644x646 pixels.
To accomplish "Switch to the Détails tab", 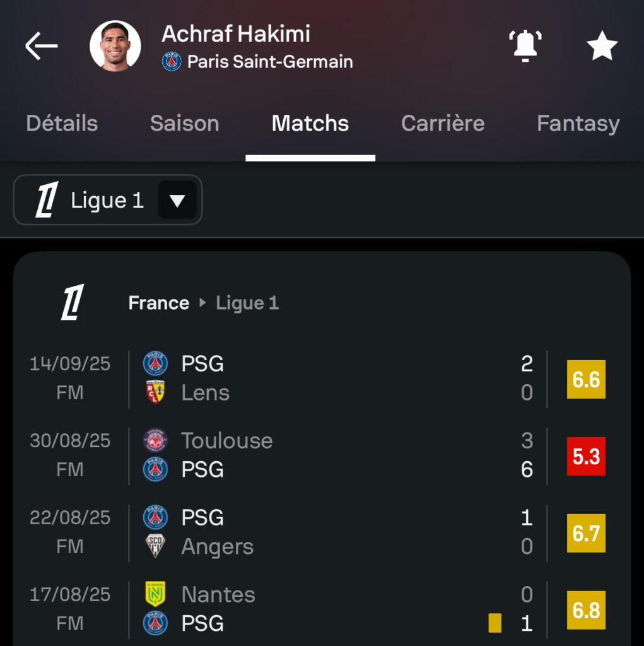I will click(62, 123).
